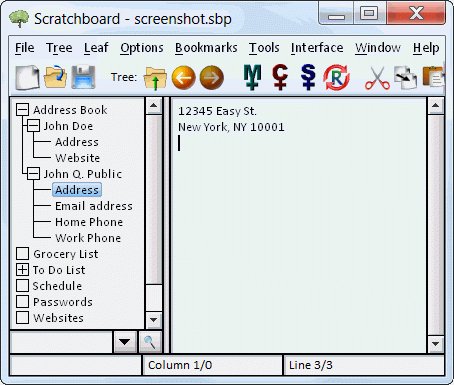Open the Leaf menu
The height and width of the screenshot is (385, 454).
coord(96,48)
